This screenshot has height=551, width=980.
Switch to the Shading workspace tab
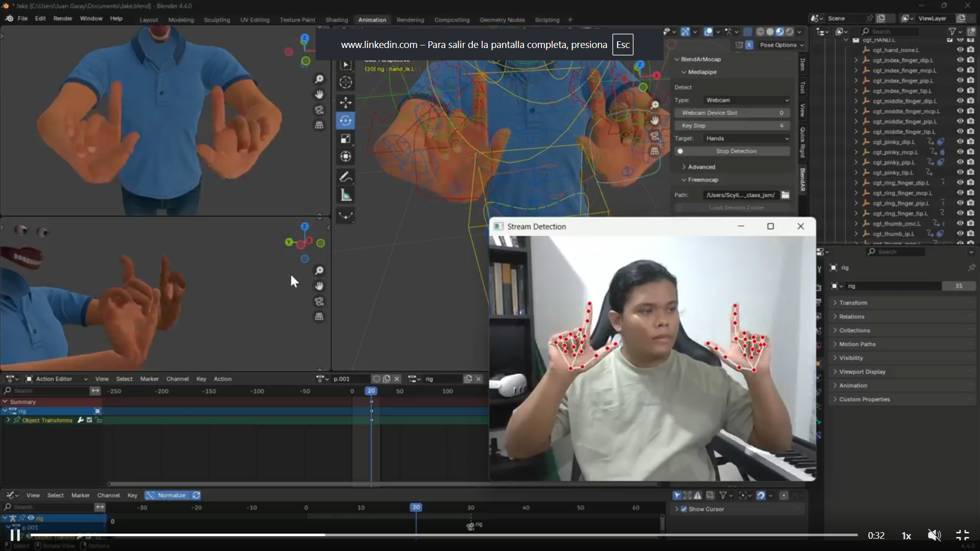(337, 20)
